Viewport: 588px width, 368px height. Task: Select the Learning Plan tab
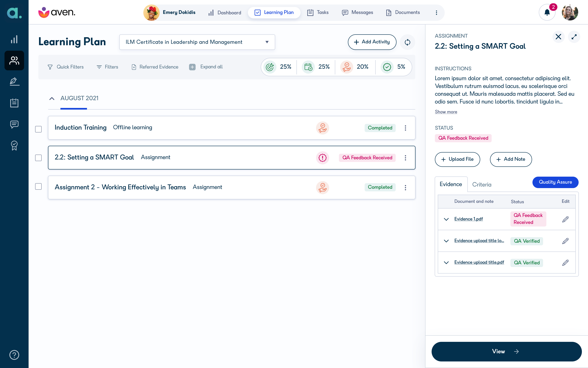point(274,12)
